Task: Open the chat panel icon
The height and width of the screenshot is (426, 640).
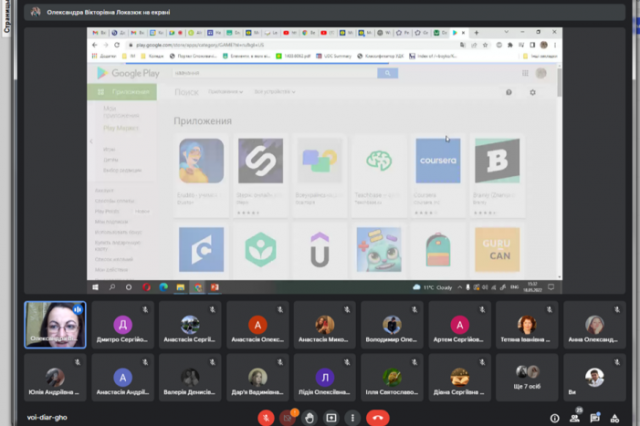Action: pyautogui.click(x=595, y=418)
